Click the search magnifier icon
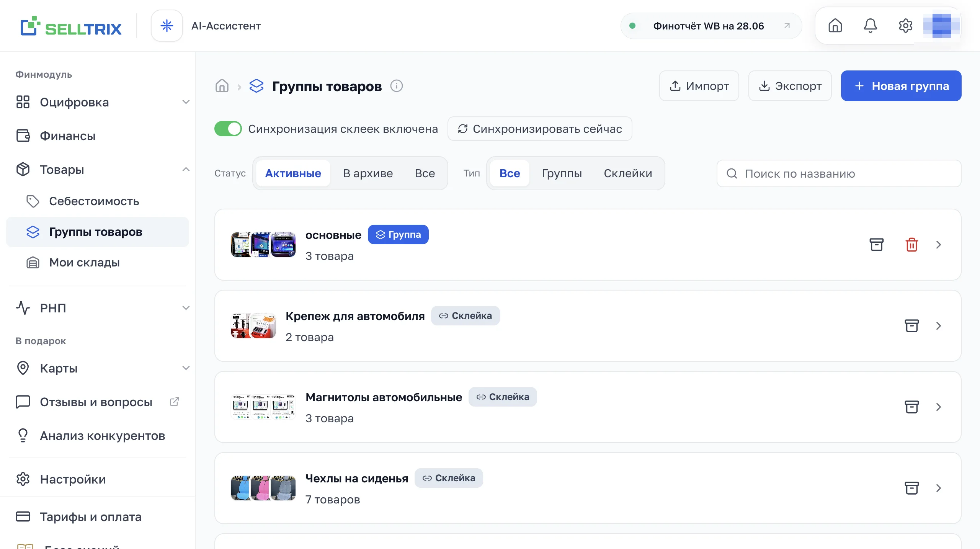 coord(732,173)
